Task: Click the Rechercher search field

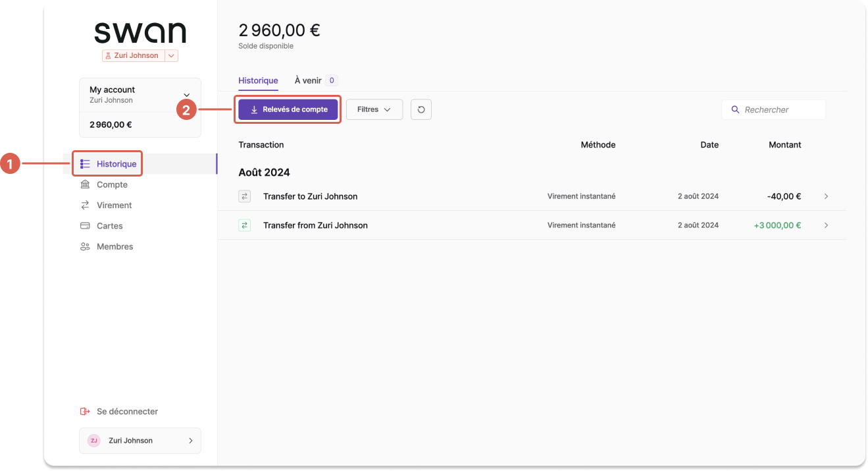Action: tap(774, 110)
